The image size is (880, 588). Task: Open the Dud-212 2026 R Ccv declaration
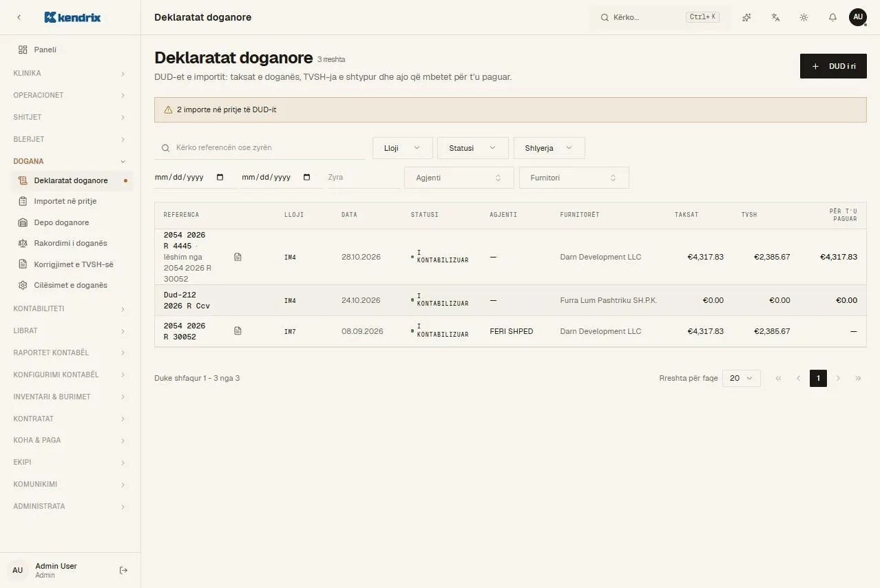point(187,300)
